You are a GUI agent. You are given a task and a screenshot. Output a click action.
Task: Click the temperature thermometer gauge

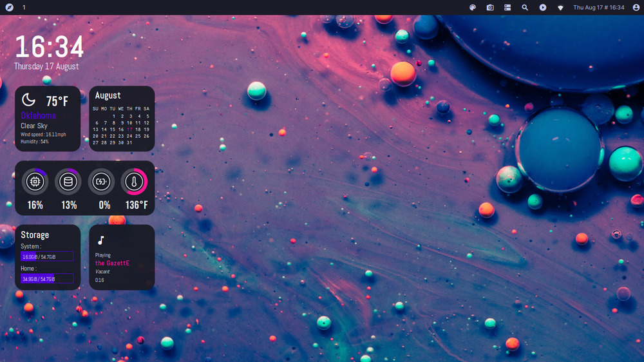pyautogui.click(x=134, y=182)
